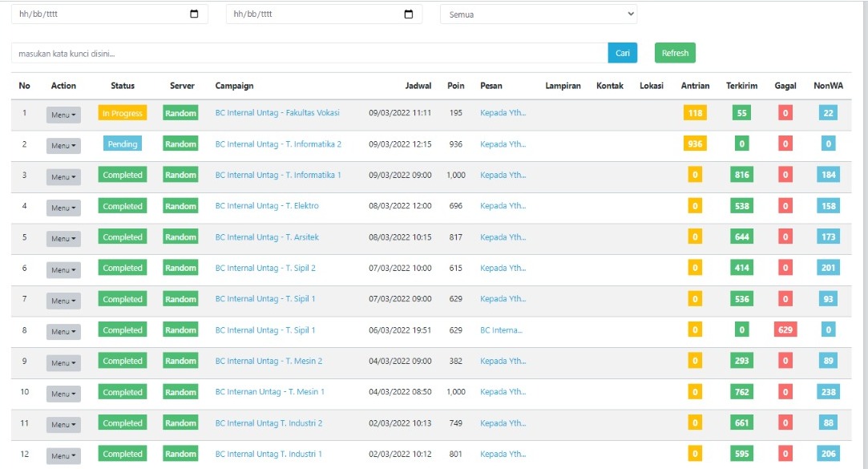Open calendar picker in second date field

(409, 14)
